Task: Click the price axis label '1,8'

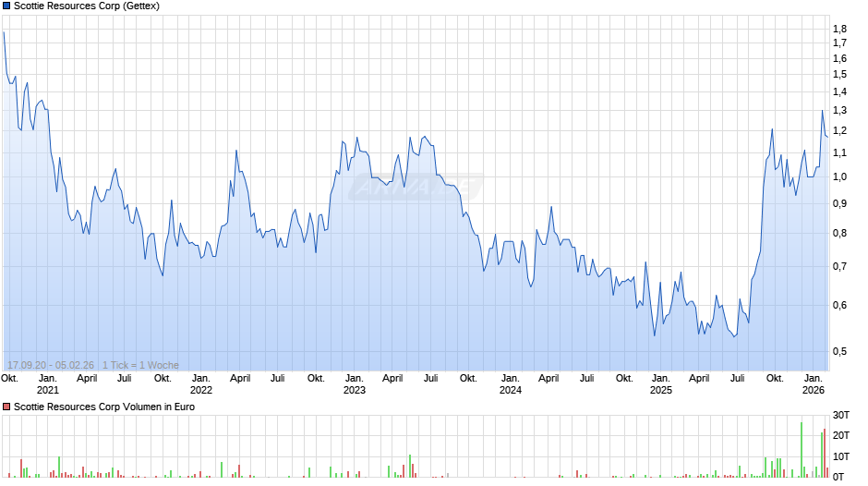Action: click(839, 29)
